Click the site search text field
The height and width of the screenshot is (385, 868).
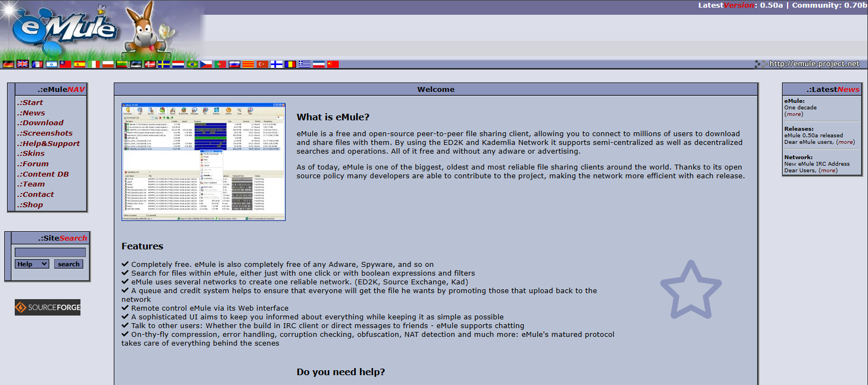pos(50,252)
